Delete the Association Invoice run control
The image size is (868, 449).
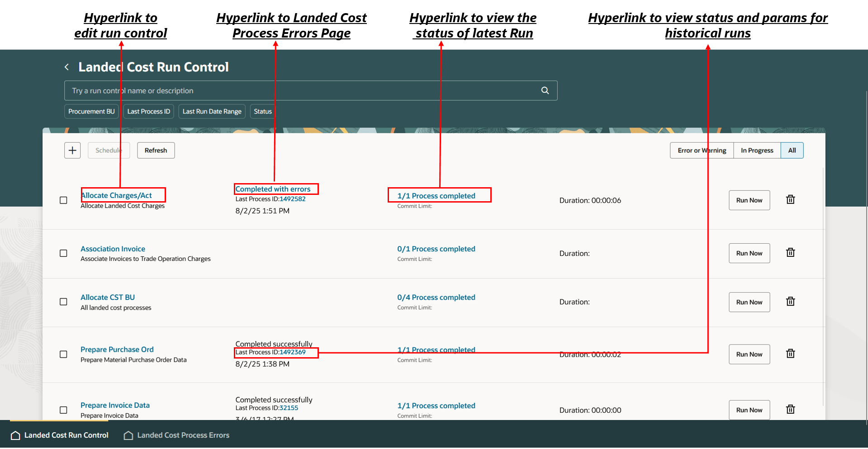click(x=790, y=252)
